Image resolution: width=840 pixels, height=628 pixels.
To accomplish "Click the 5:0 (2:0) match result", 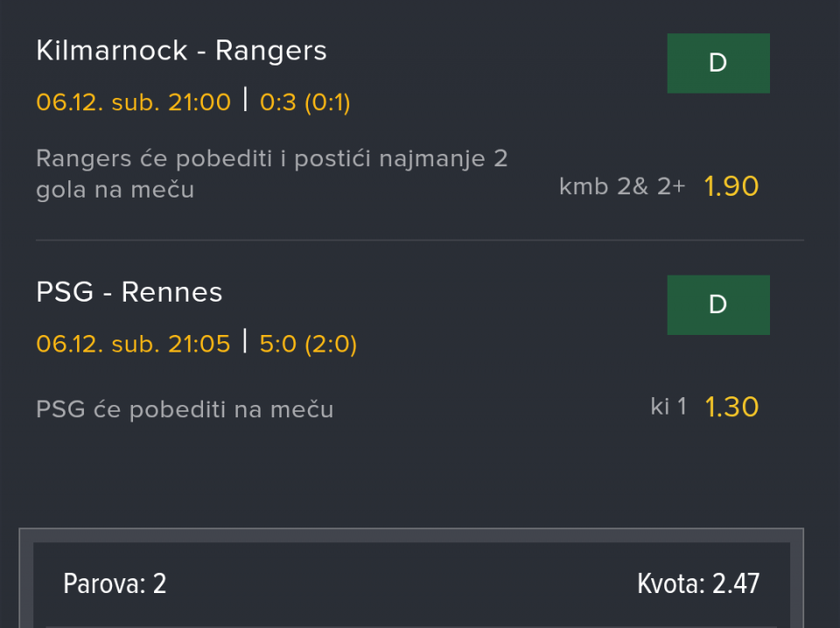I will click(x=308, y=344).
